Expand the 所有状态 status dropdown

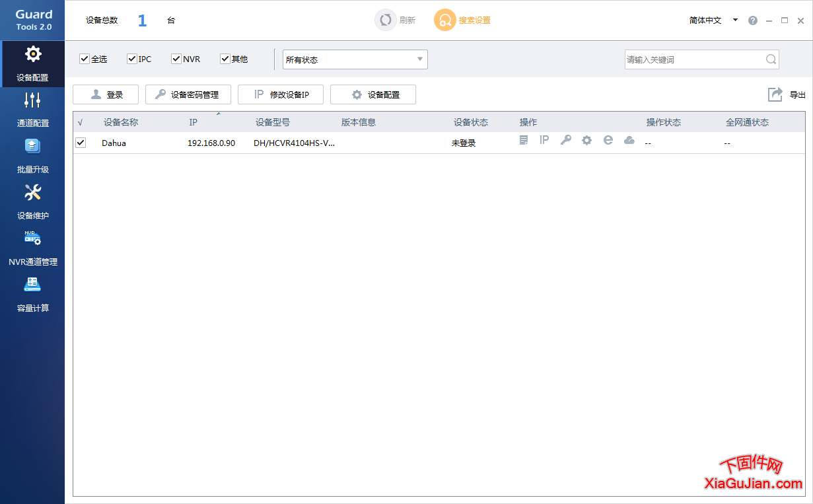(x=355, y=59)
